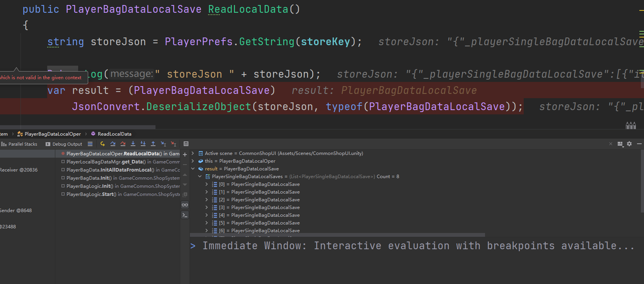Image resolution: width=644 pixels, height=284 pixels.
Task: Select the @23488 thread entry
Action: [x=8, y=227]
